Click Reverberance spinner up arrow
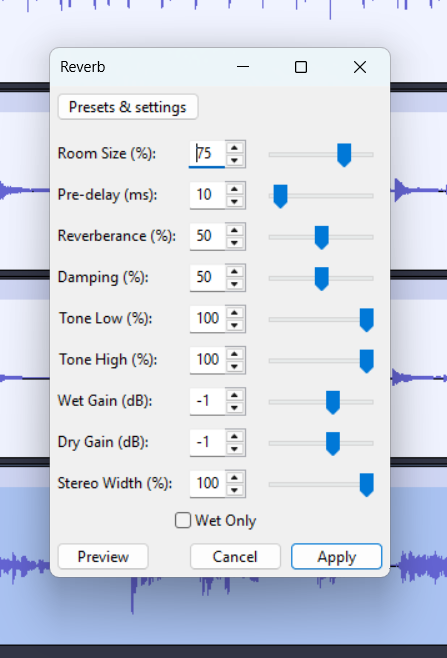The image size is (447, 658). (235, 230)
